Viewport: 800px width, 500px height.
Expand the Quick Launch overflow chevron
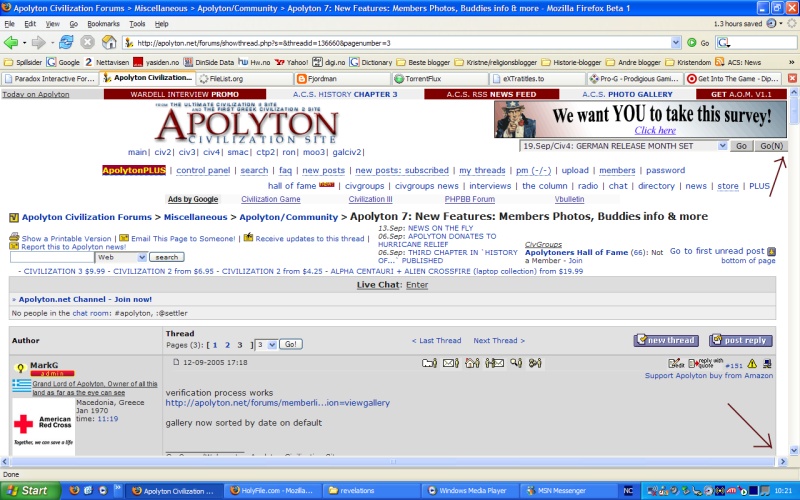[117, 489]
